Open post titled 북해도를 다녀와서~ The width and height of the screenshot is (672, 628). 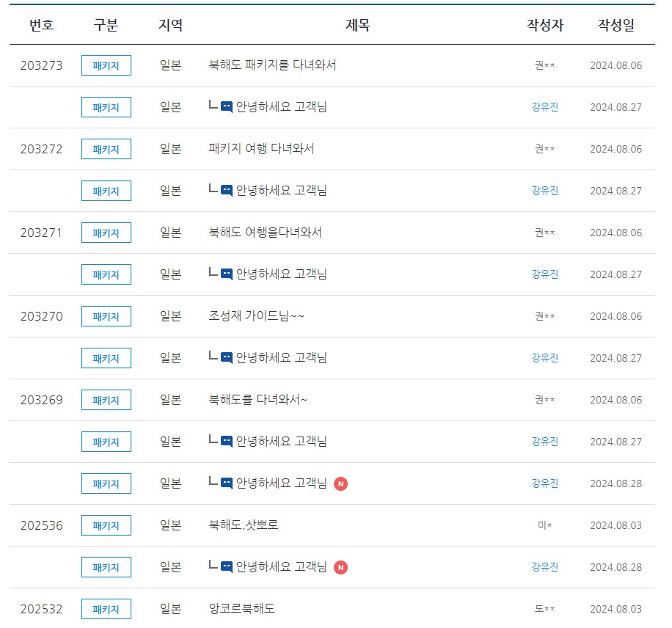click(x=258, y=400)
